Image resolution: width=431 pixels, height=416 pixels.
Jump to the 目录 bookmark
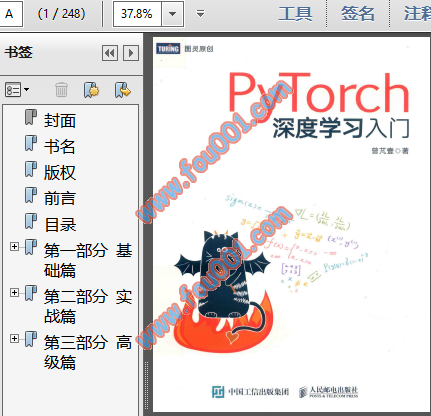(60, 224)
